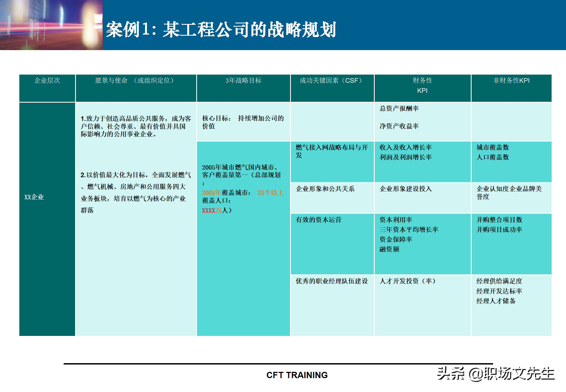
Task: Select the 燃气接入网战略布局与开发 cell
Action: [331, 151]
